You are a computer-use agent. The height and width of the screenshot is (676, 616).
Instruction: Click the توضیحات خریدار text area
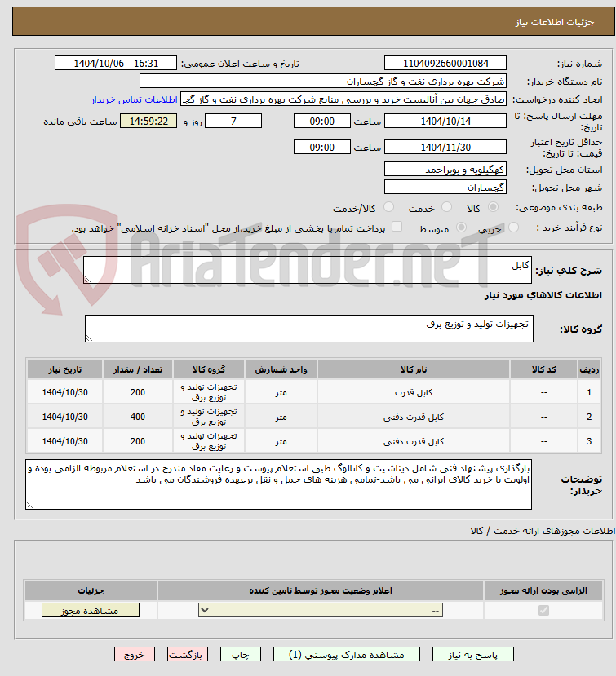[x=278, y=484]
